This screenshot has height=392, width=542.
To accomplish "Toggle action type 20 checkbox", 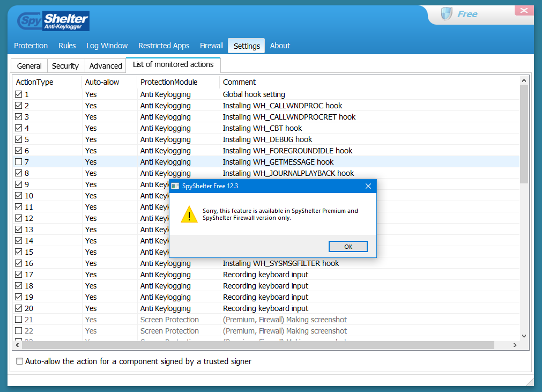I will coord(19,308).
